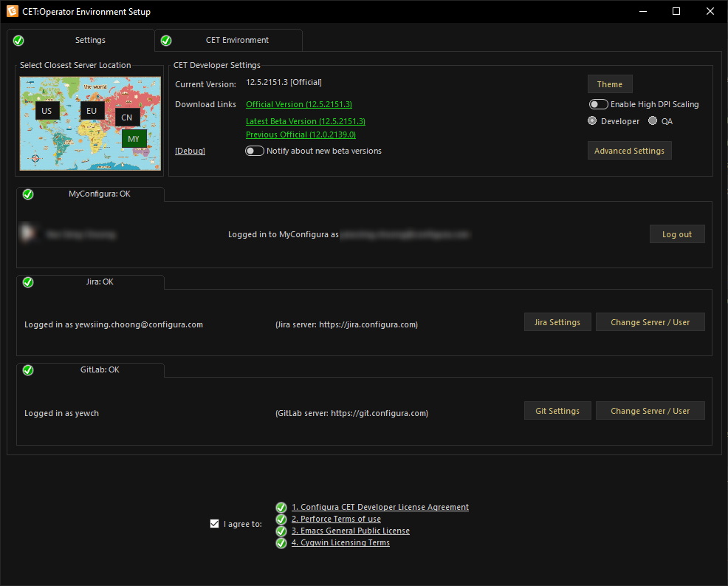Open the MyConfigura: OK section tab

[90, 194]
